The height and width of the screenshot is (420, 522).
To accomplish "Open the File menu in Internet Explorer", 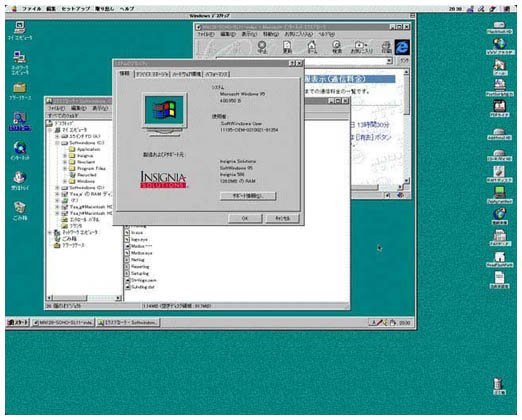I will (205, 34).
